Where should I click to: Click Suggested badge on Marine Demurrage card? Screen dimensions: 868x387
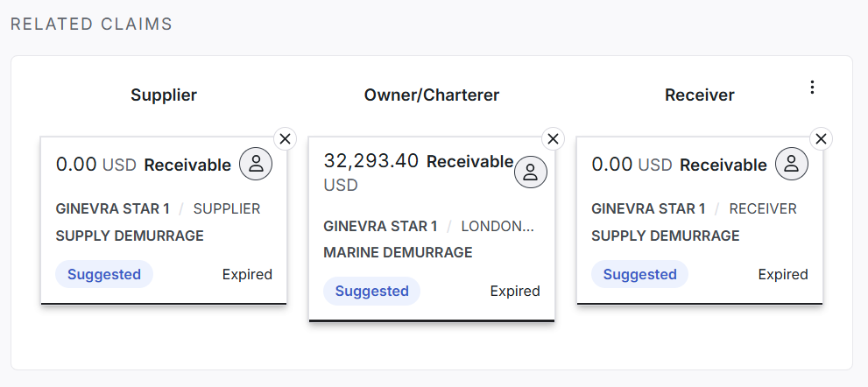(x=371, y=291)
